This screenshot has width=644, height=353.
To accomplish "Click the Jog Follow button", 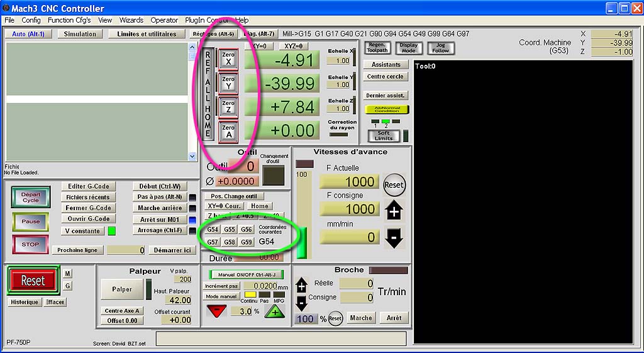I will pyautogui.click(x=440, y=48).
